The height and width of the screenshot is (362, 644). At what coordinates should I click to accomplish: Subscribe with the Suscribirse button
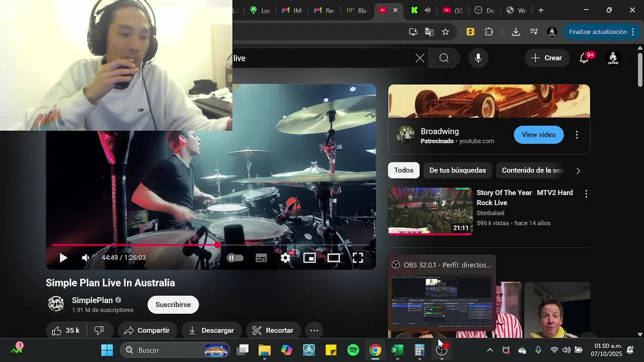click(173, 305)
